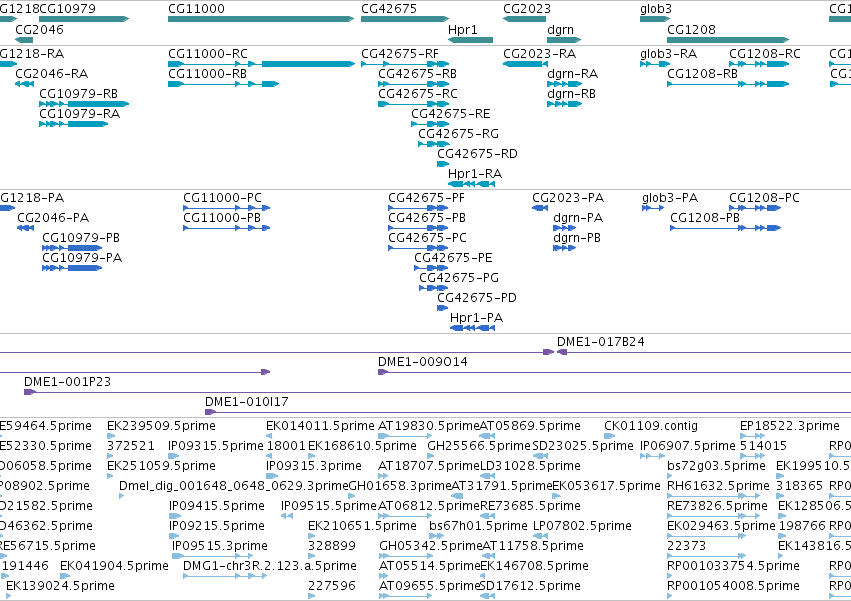The width and height of the screenshot is (851, 601).
Task: Select protein CG10979-PB
Action: (x=81, y=238)
